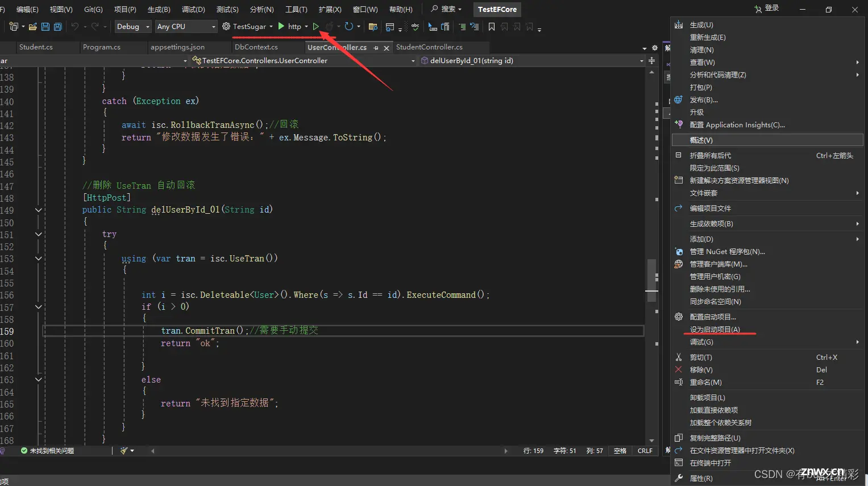
Task: Save the current file with toolbar icon
Action: pyautogui.click(x=45, y=27)
